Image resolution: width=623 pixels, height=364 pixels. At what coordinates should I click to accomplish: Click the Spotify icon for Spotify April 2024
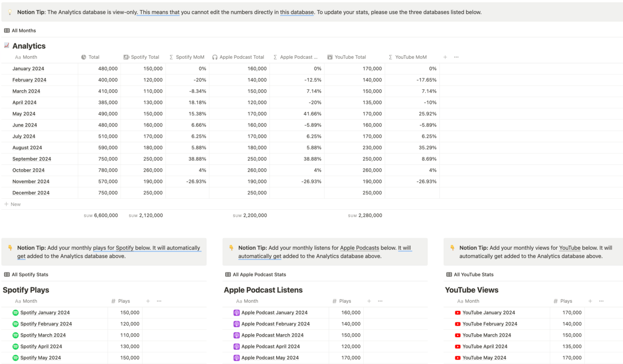(x=15, y=347)
